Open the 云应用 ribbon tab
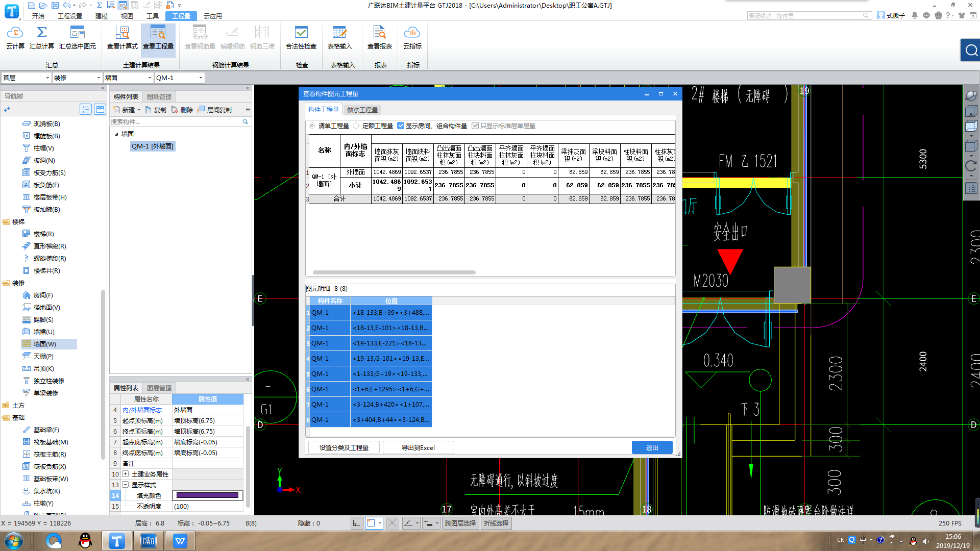 click(x=213, y=16)
